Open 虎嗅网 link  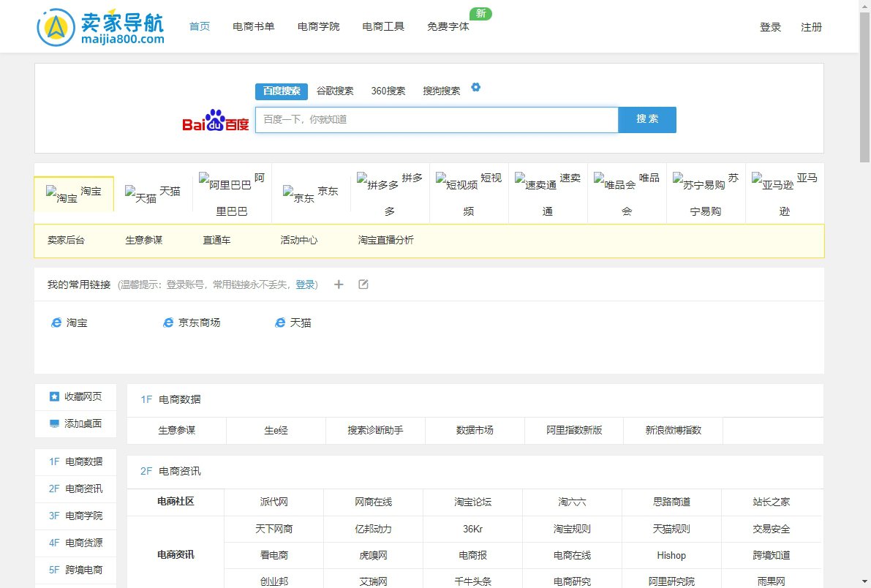(x=373, y=555)
